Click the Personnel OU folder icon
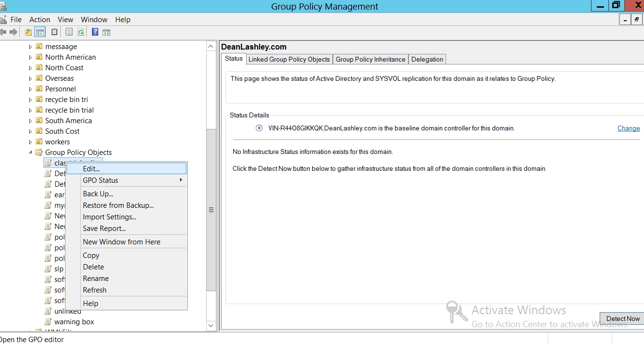The height and width of the screenshot is (344, 644). tap(39, 89)
